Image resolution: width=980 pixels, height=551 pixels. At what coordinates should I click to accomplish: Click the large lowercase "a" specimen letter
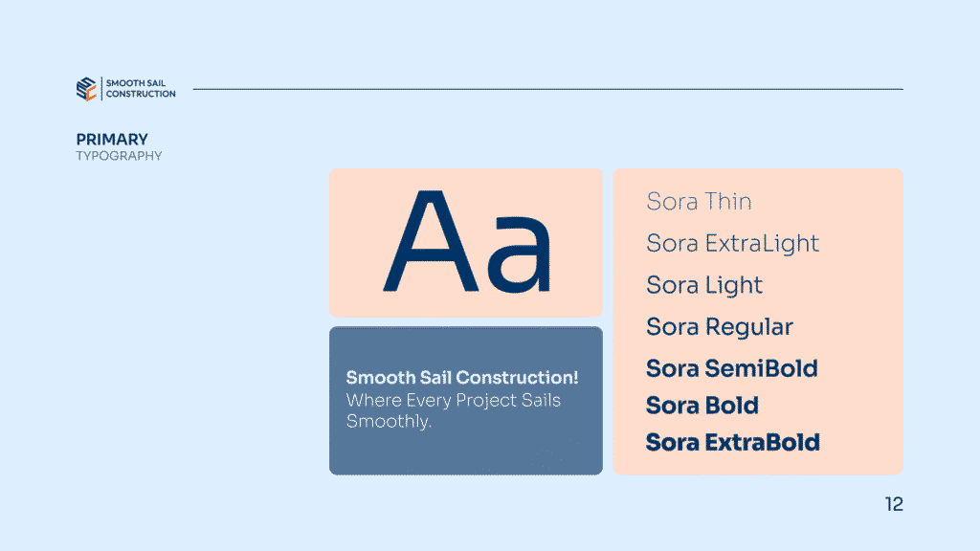point(521,255)
